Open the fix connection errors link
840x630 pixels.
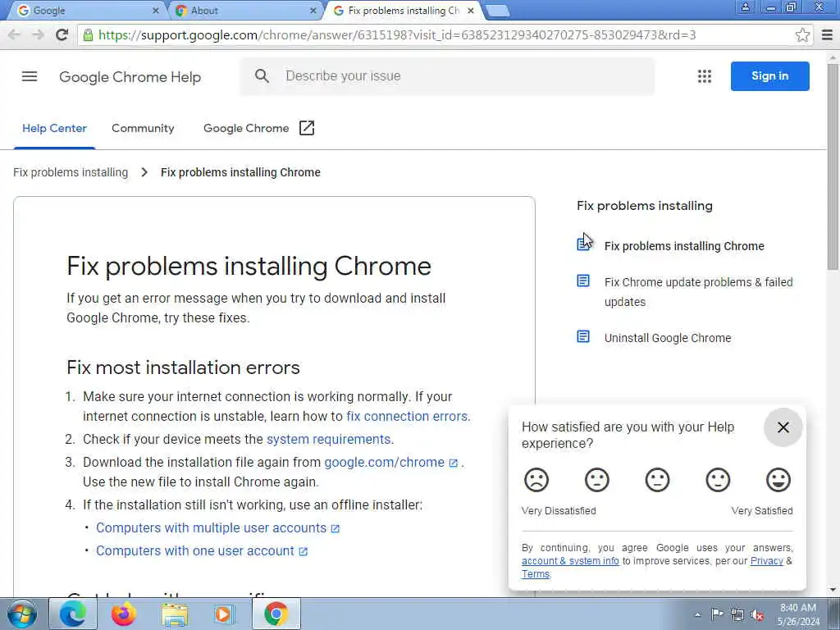coord(407,416)
